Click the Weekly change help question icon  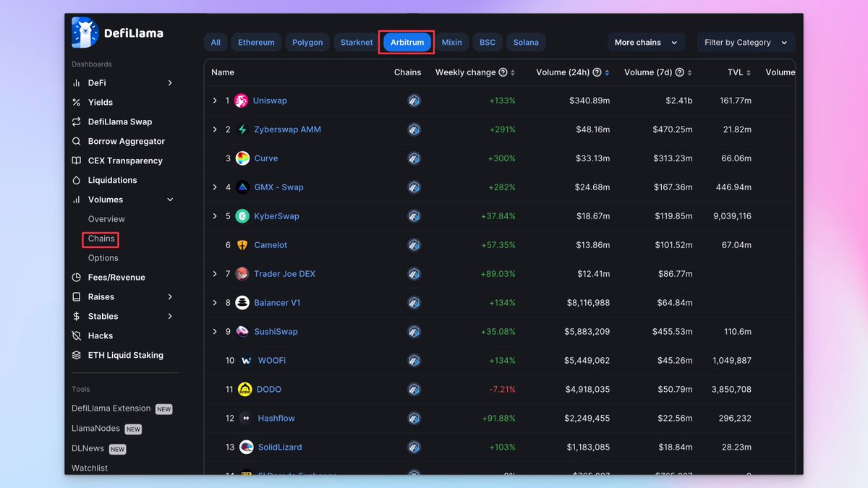point(503,72)
